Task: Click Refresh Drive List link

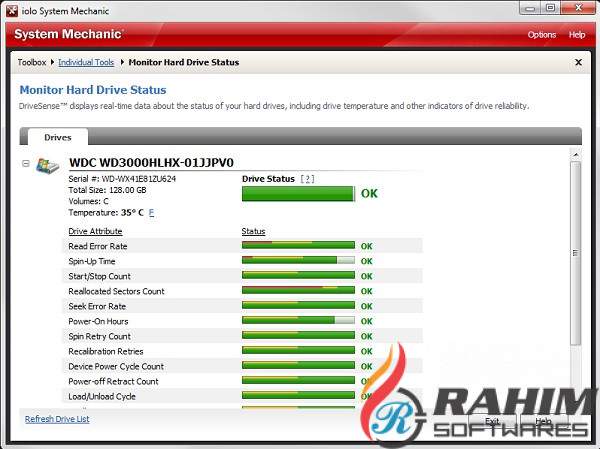Action: [57, 419]
